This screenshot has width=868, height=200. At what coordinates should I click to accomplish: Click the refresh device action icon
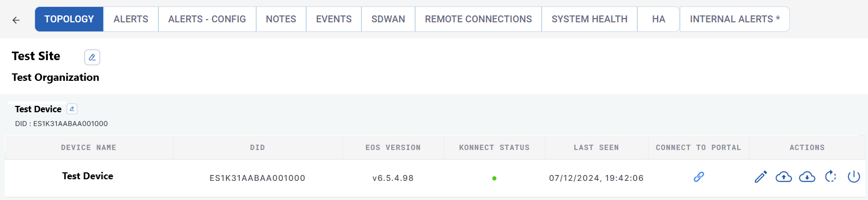[x=830, y=177]
